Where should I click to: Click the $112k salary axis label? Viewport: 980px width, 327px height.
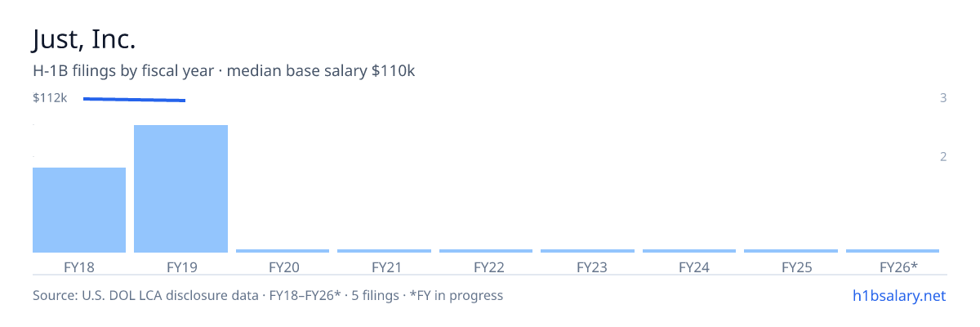click(x=50, y=98)
